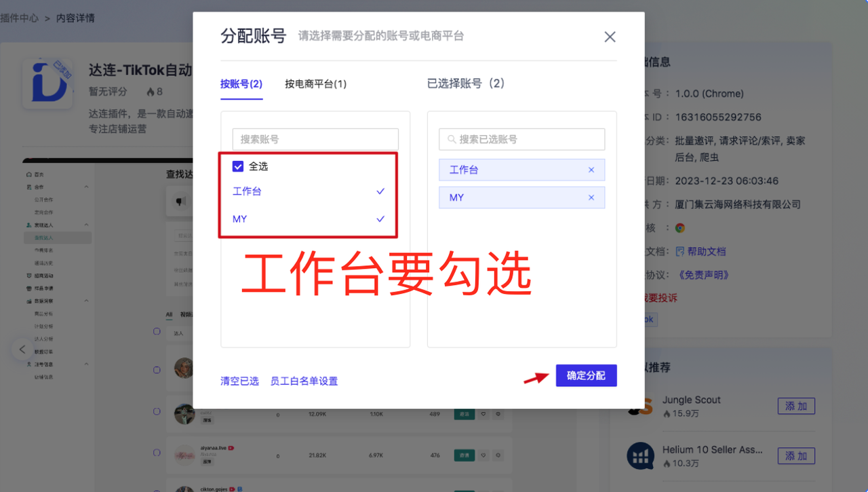This screenshot has width=868, height=492.
Task: Click the 暂无评分 rating text
Action: point(108,91)
